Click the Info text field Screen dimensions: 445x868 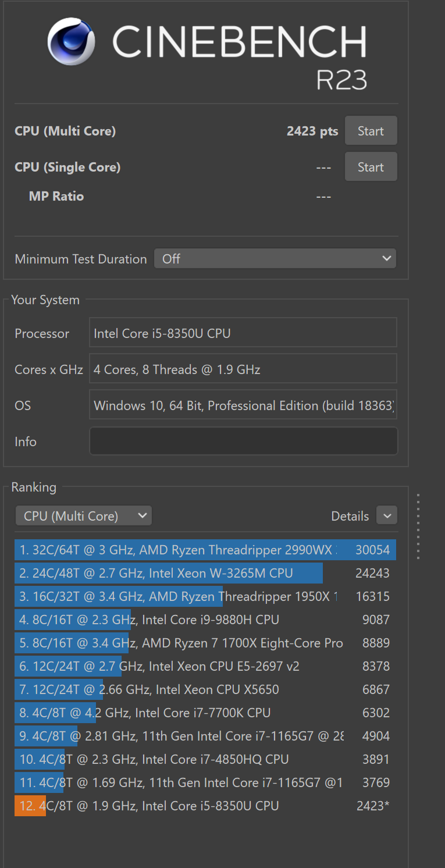[243, 442]
